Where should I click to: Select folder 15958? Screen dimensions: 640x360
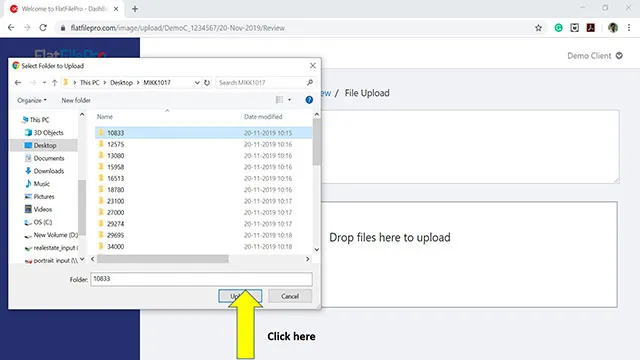[203, 167]
